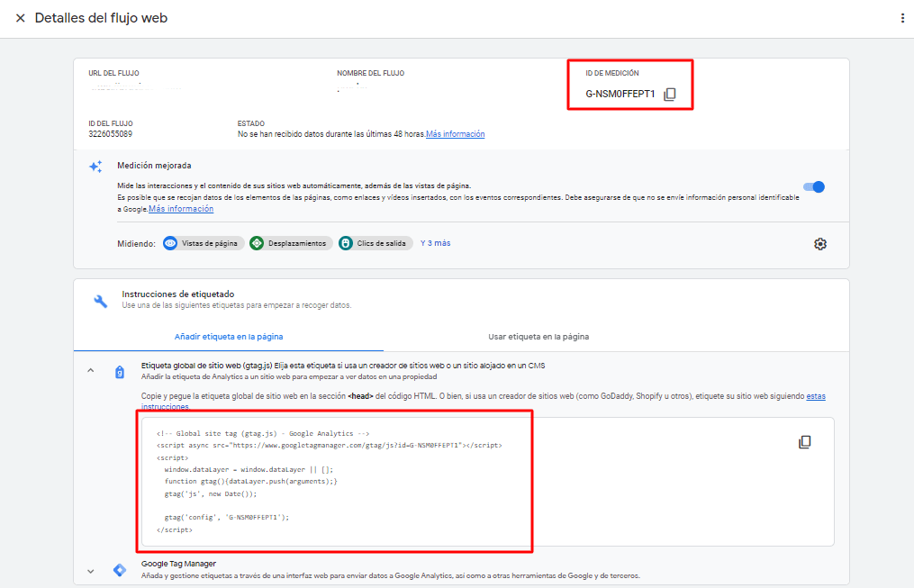Click the Google Tag Manager heading
Viewport: 914px width, 588px height.
click(x=178, y=564)
